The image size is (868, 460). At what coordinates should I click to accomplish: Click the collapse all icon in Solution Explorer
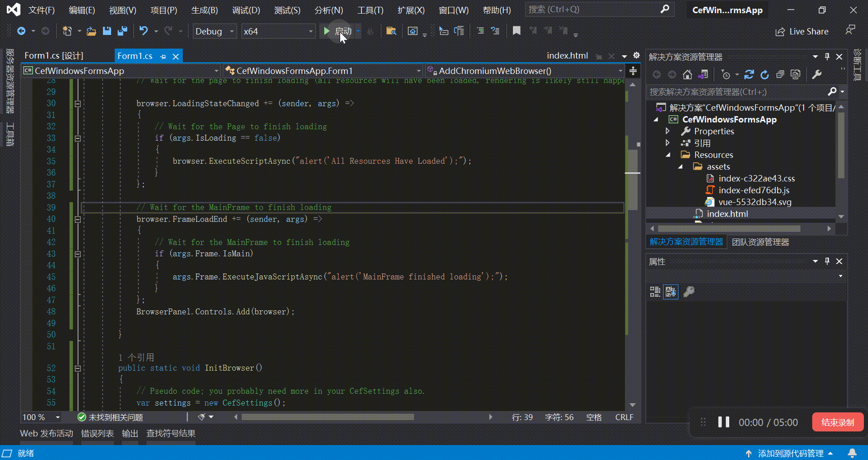tap(781, 74)
